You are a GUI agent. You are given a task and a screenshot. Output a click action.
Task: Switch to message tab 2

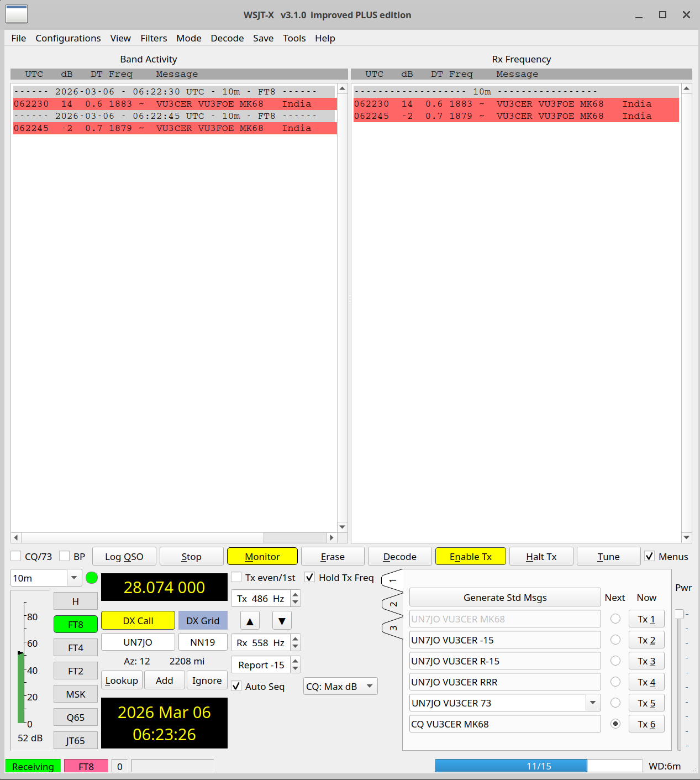tap(393, 604)
